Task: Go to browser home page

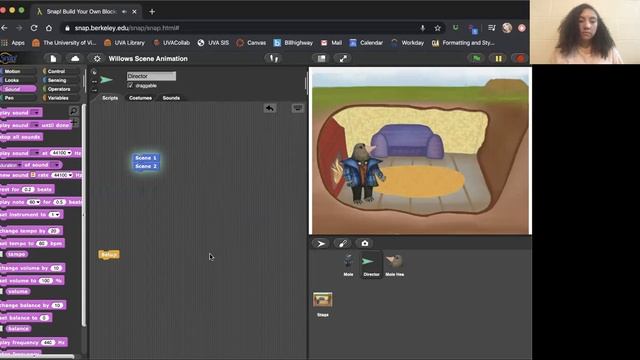Action: point(49,28)
